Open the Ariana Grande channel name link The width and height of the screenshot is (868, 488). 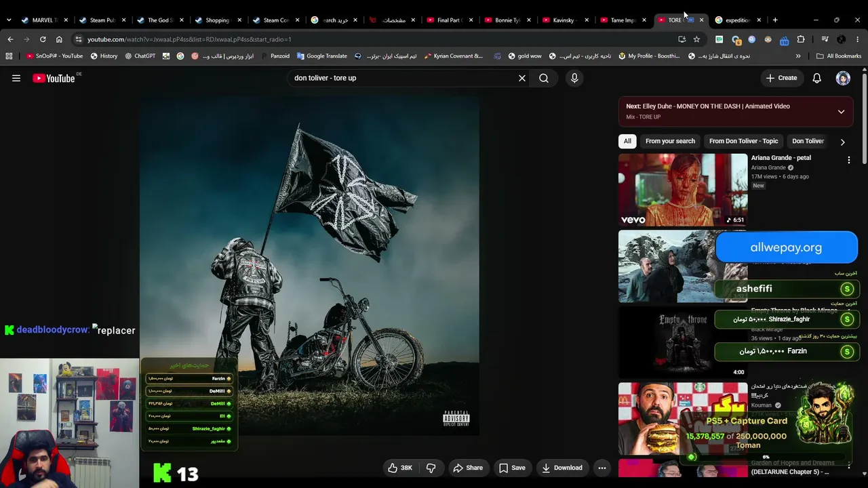(768, 167)
